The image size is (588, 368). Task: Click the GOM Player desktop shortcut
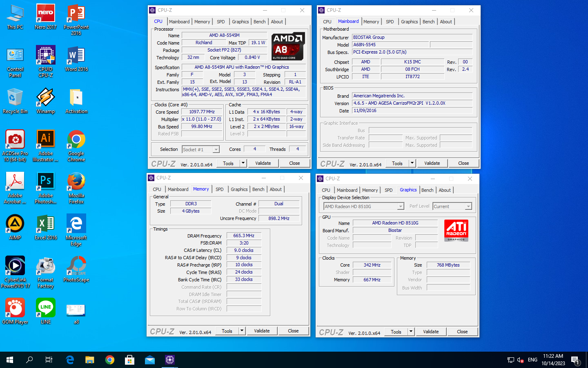(15, 312)
